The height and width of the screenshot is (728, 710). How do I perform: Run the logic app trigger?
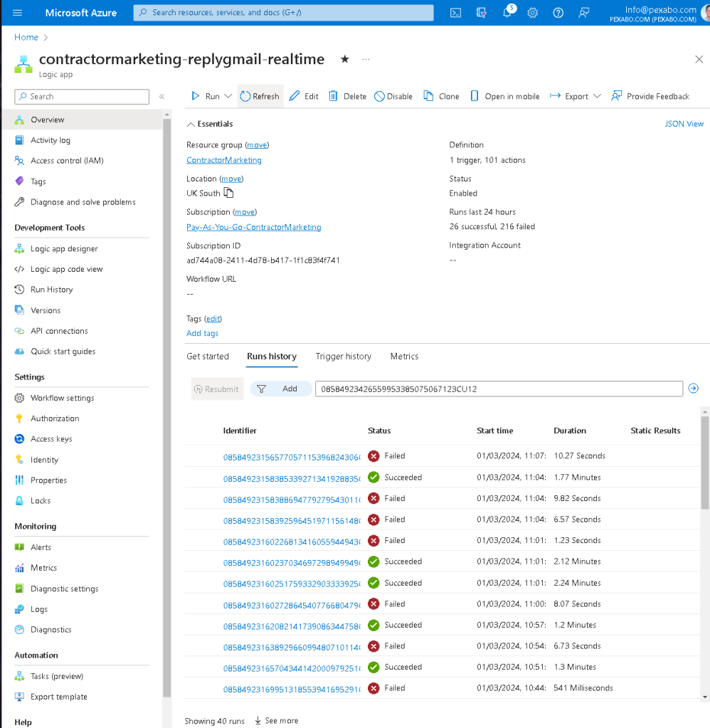point(205,96)
